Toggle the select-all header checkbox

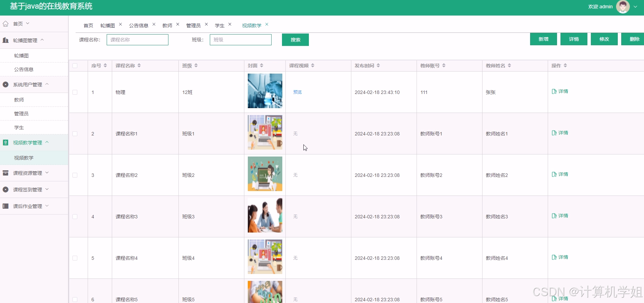[x=75, y=66]
